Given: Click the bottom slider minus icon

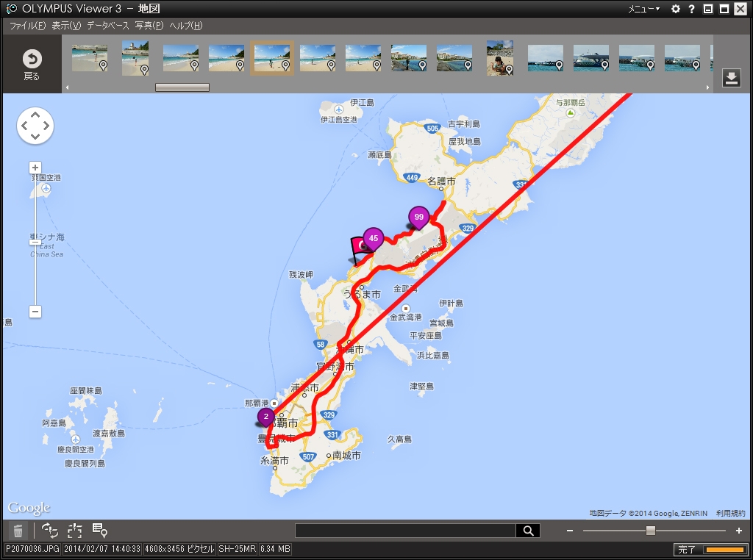Looking at the screenshot, I should tap(570, 531).
